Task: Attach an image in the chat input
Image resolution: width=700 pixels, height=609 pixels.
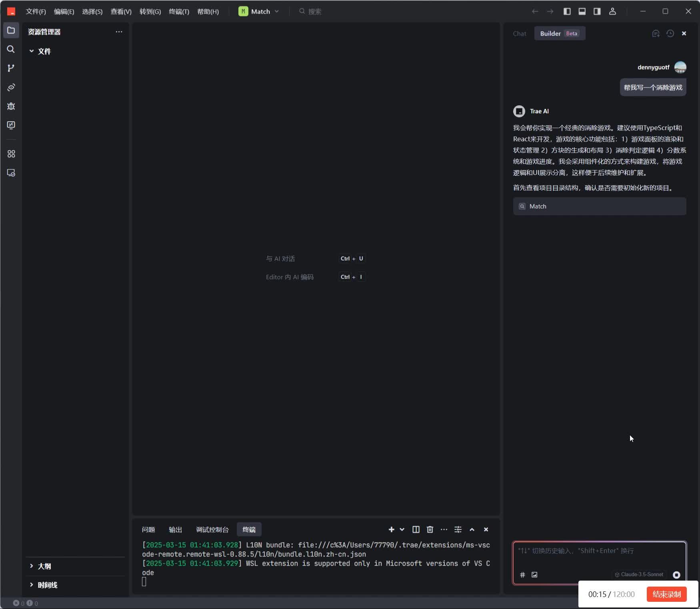Action: (x=534, y=575)
